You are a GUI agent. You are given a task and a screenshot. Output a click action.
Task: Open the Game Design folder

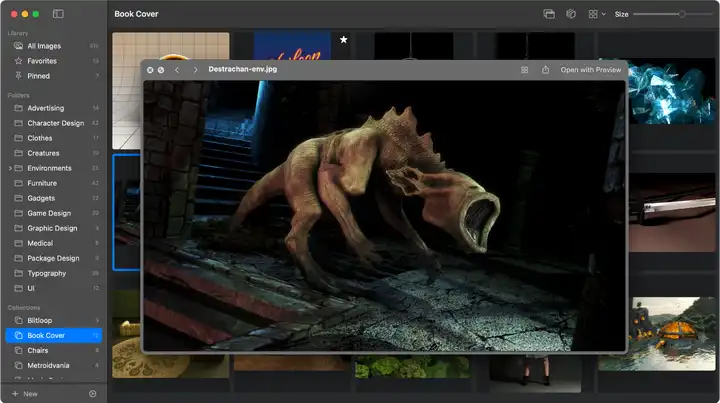[x=54, y=213]
